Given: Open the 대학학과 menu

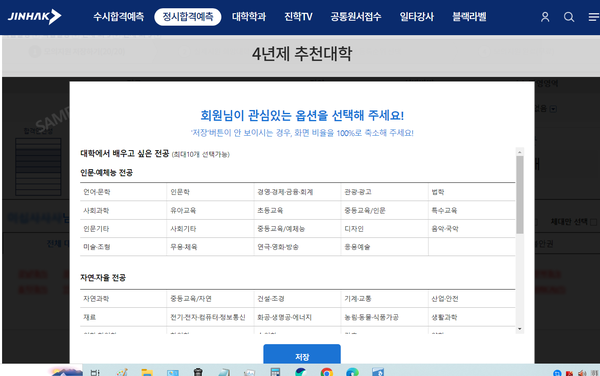Looking at the screenshot, I should pos(249,17).
